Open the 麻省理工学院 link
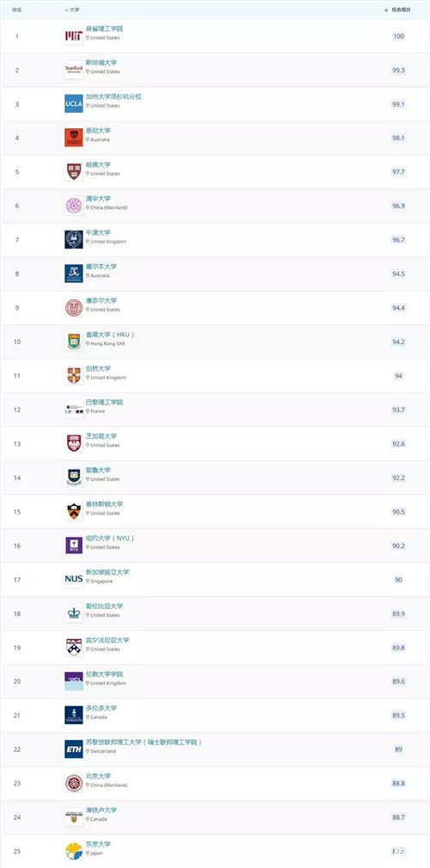The image size is (430, 868). [x=104, y=28]
